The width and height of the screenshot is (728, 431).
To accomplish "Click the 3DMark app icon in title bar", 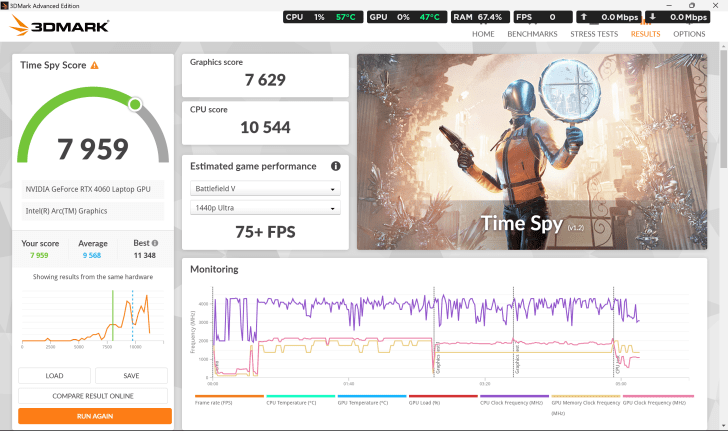I will click(x=5, y=6).
